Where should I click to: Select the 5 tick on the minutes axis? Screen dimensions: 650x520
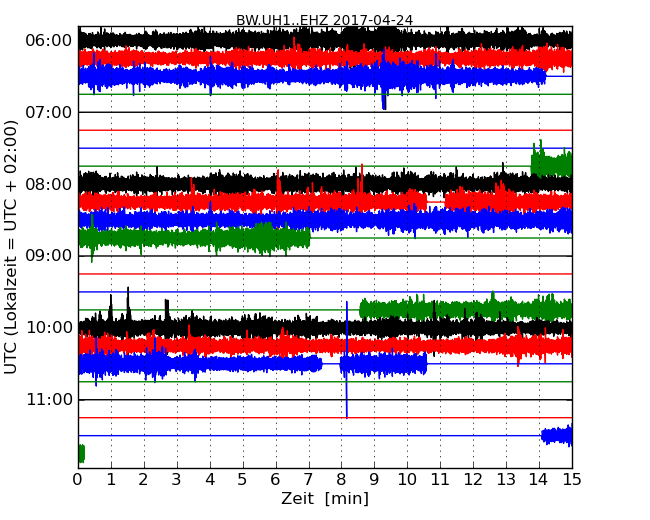tap(243, 480)
